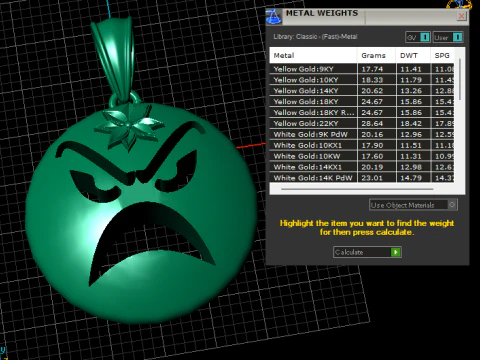The height and width of the screenshot is (360, 480).
Task: Click the SPG column header
Action: 442,55
